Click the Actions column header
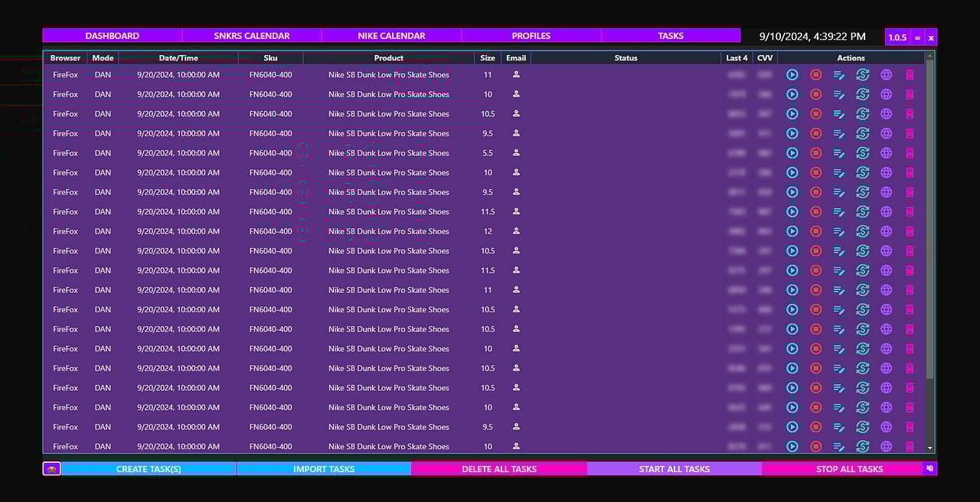Image resolution: width=980 pixels, height=502 pixels. click(x=851, y=57)
